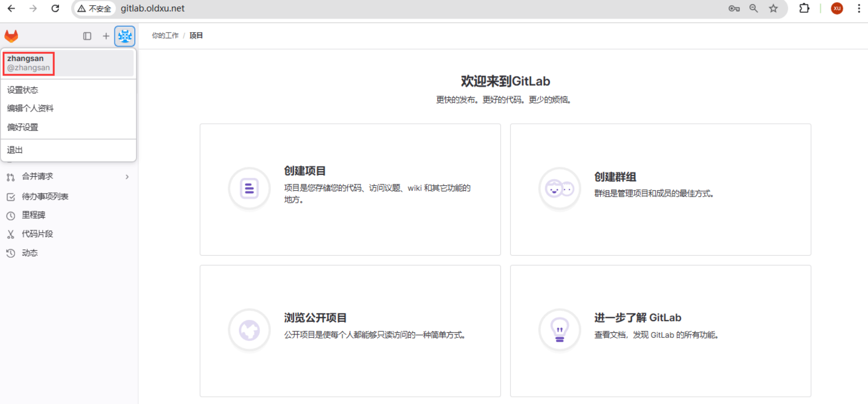This screenshot has width=868, height=404.
Task: Click the GitLab fox logo
Action: (11, 36)
